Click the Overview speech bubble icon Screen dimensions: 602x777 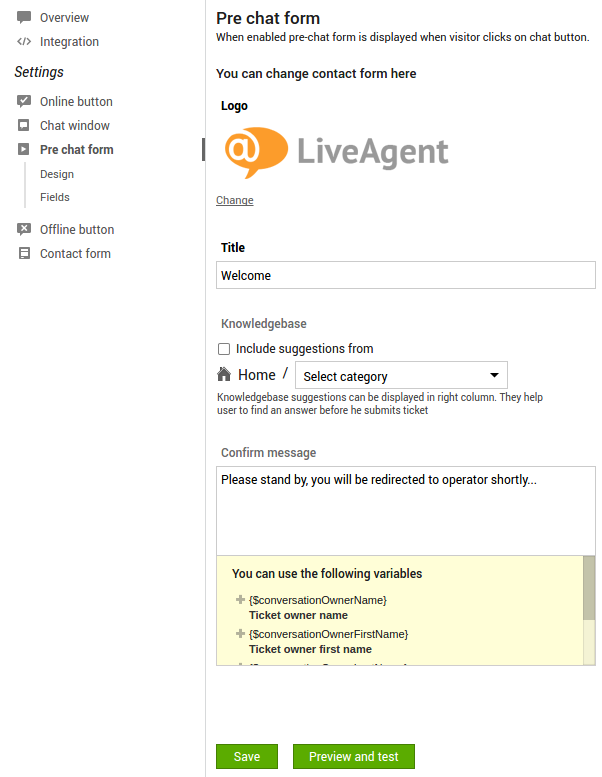click(24, 17)
